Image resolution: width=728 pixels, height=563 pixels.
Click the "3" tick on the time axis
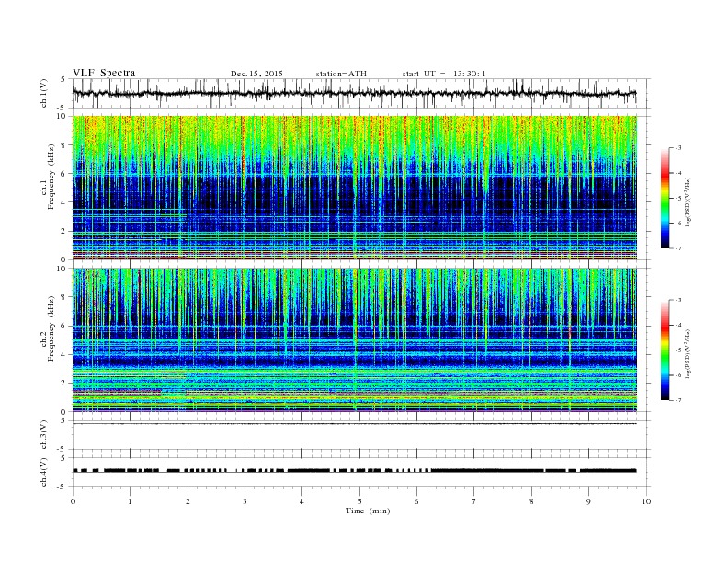tap(245, 501)
